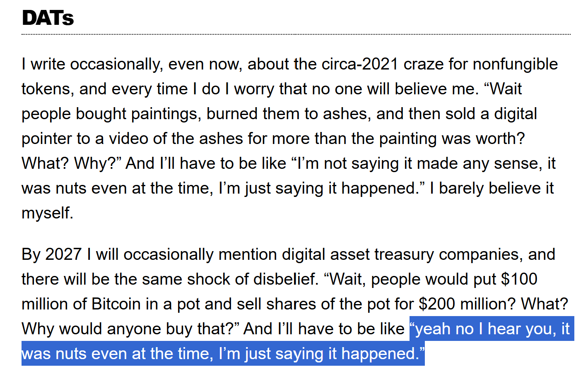Click the word "myself." ending the first paragraph
588x374 pixels.
point(47,213)
